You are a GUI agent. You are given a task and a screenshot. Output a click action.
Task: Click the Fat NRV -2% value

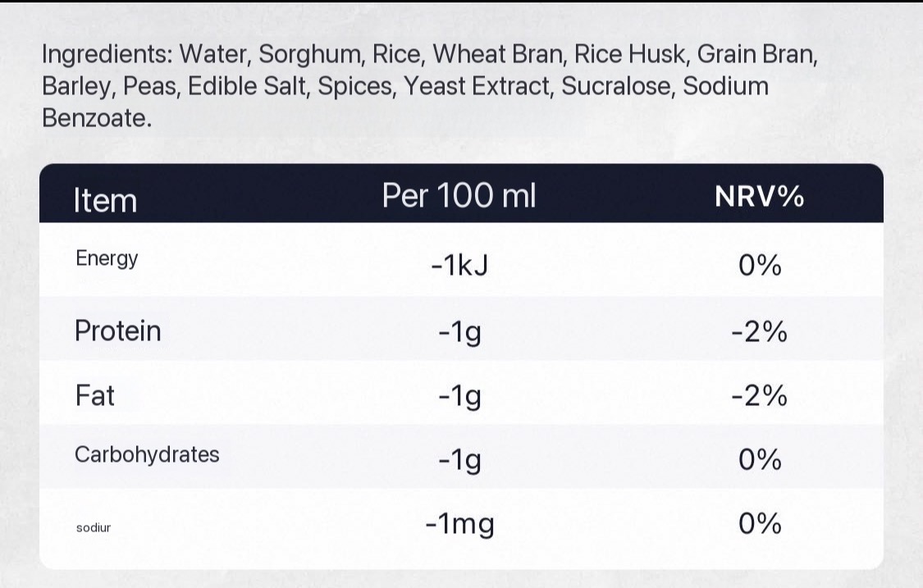click(759, 397)
